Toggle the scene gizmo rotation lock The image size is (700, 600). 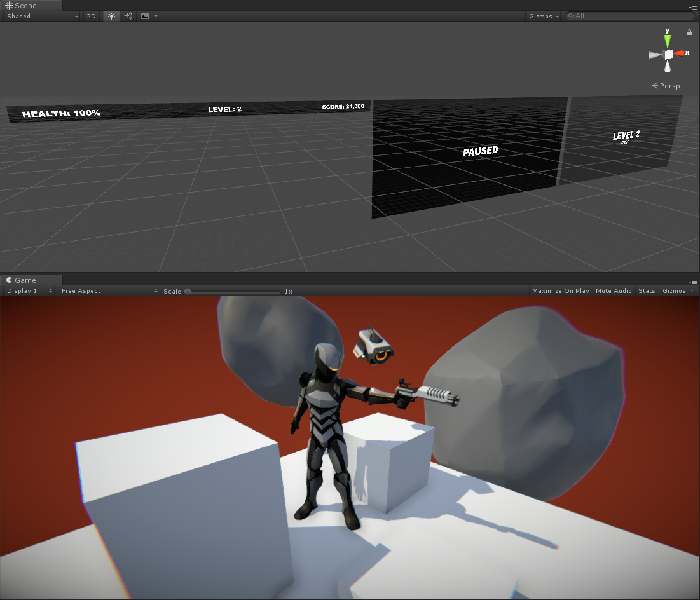(x=689, y=32)
